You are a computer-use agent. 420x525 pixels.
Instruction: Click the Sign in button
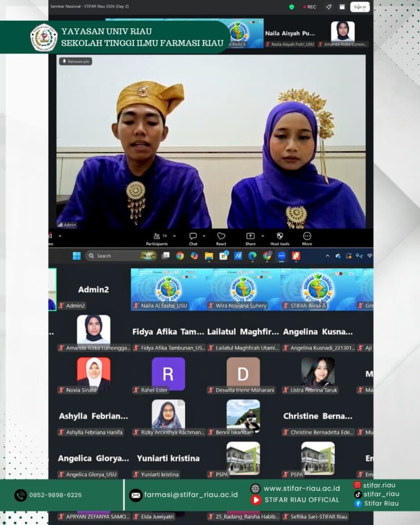359,7
